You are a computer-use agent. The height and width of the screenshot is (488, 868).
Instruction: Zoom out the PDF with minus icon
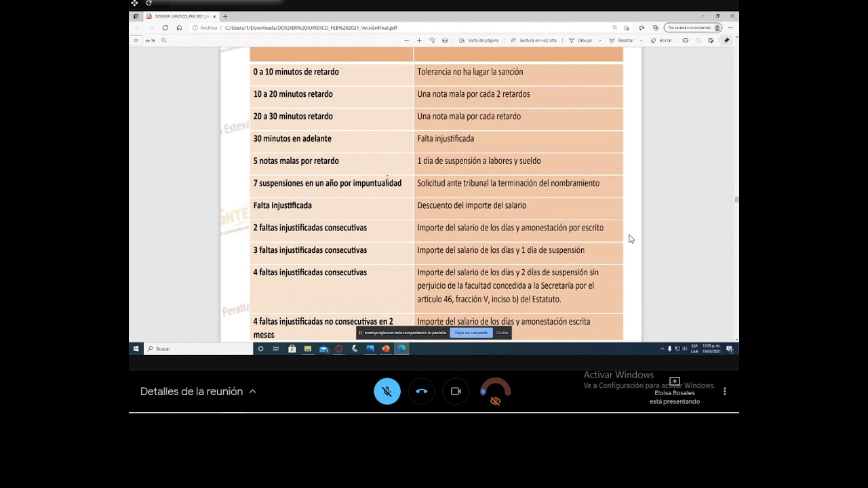pyautogui.click(x=406, y=41)
